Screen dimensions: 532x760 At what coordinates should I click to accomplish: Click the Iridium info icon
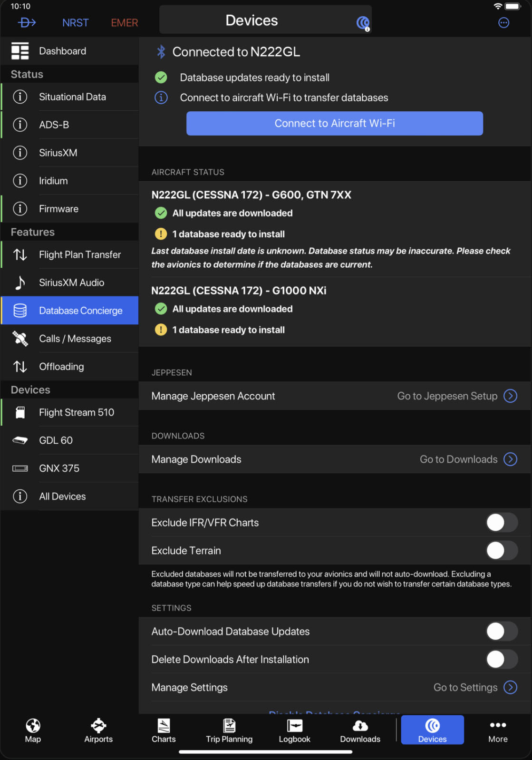pyautogui.click(x=20, y=181)
